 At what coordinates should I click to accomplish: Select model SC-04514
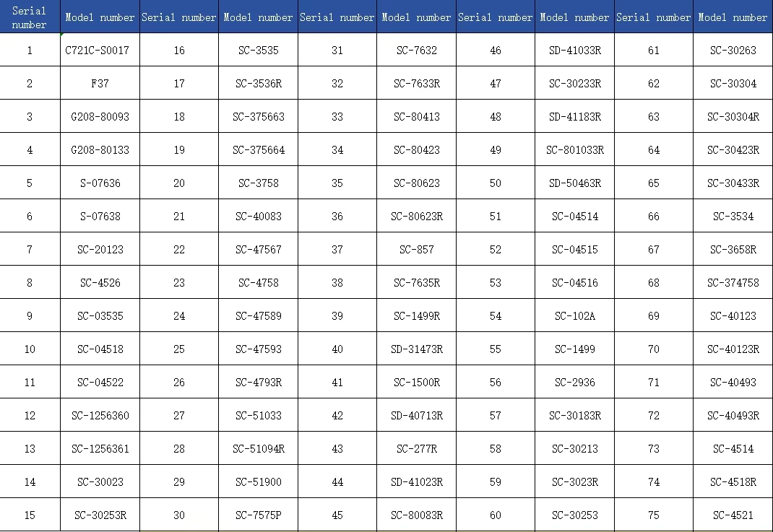[x=575, y=216]
